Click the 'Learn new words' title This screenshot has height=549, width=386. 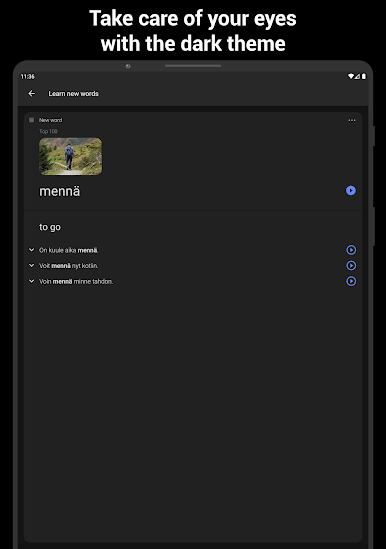(x=74, y=93)
